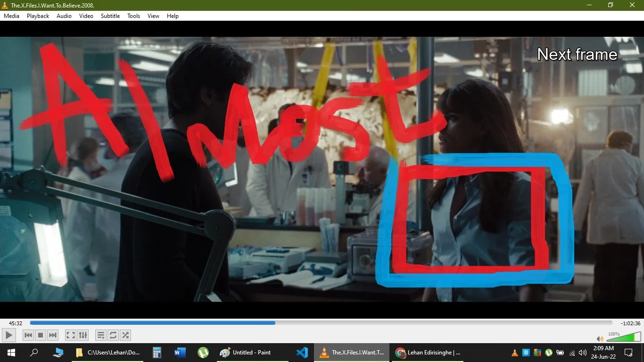Toggle random shuffle playback

coord(125,335)
